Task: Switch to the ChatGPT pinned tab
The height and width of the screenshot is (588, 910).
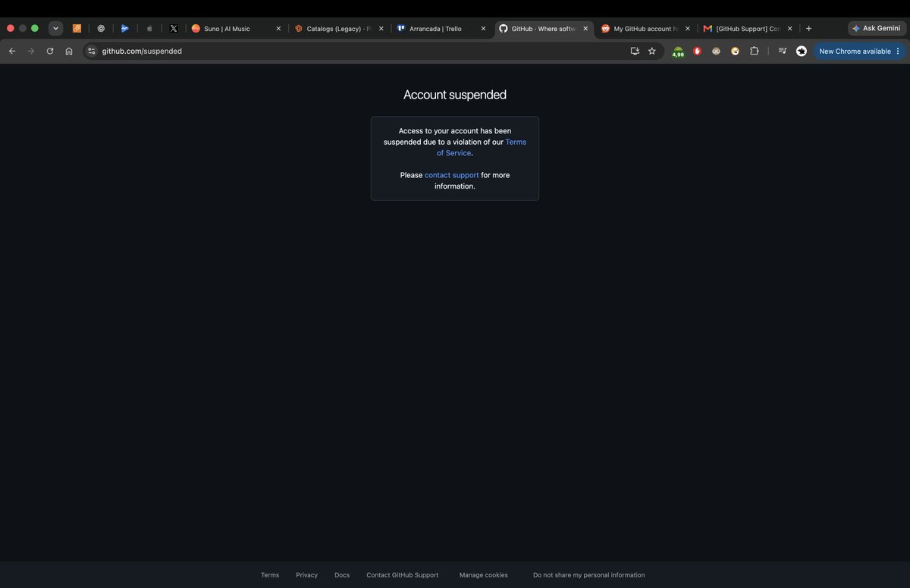Action: pos(101,28)
